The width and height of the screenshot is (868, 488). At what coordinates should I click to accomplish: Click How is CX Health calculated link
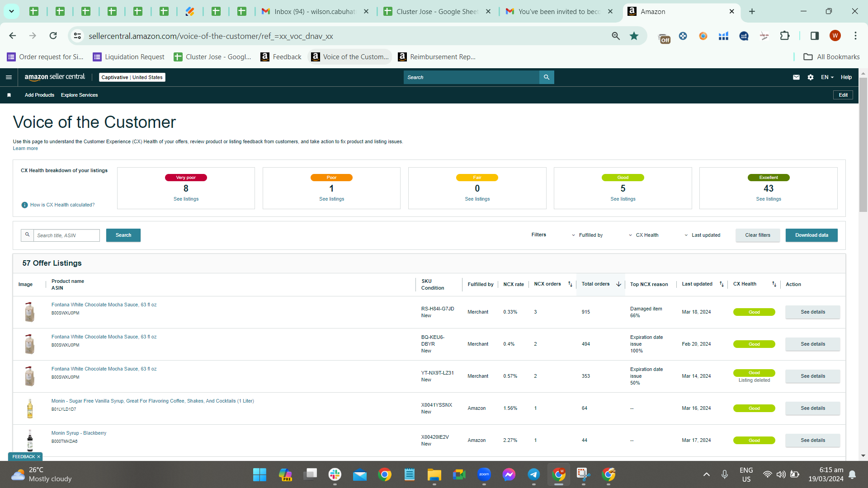[x=62, y=205]
